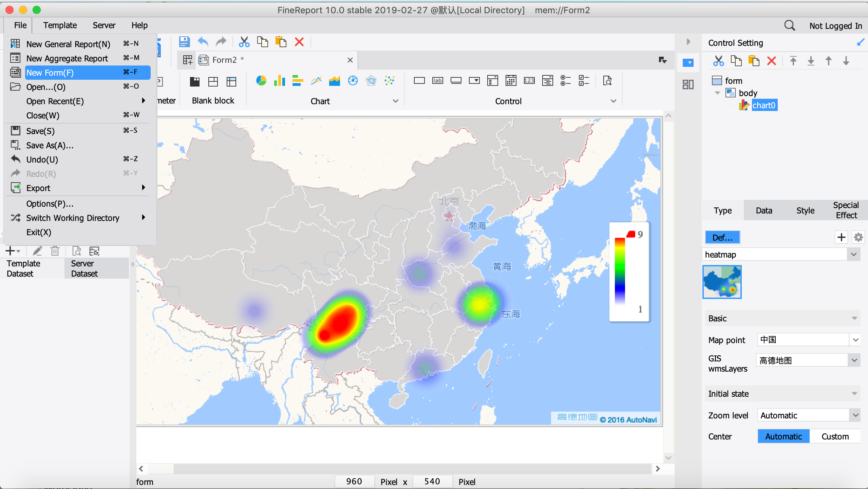This screenshot has height=489, width=868.
Task: Click Save As option in File menu
Action: [x=50, y=145]
